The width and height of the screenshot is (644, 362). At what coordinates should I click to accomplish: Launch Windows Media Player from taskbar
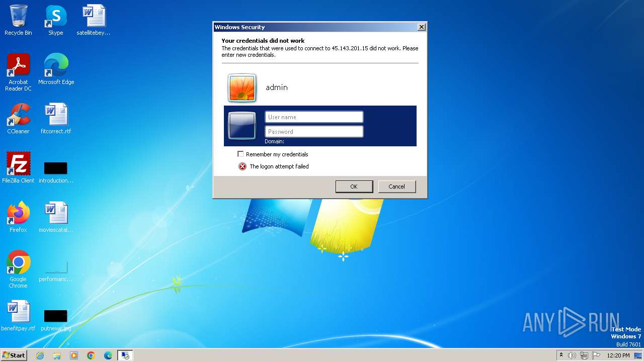tap(74, 355)
